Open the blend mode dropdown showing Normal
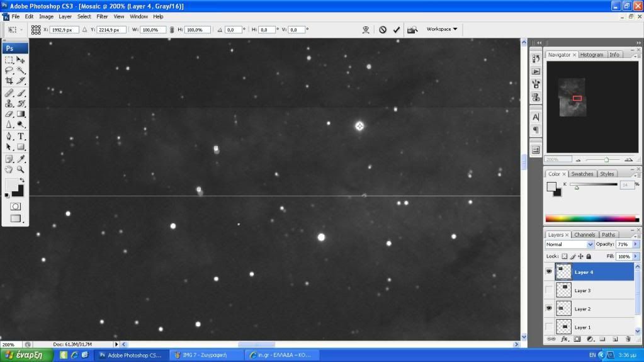Screen dimensions: 644x362 [x=570, y=244]
